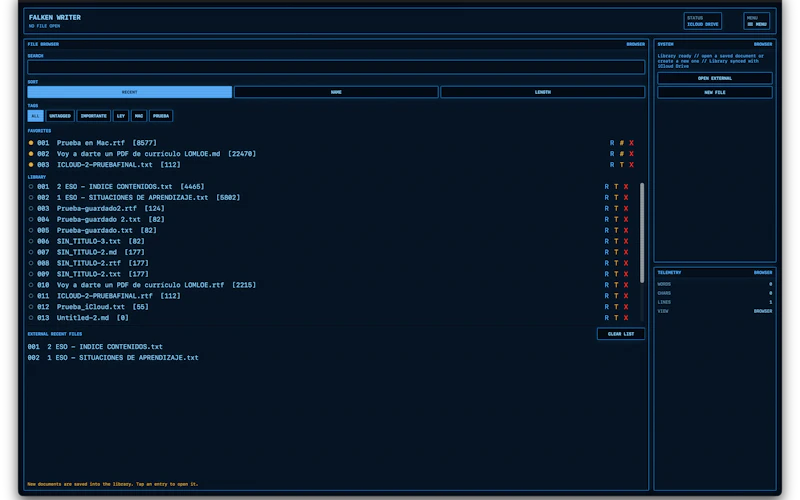Screen dimensions: 800x500
Task: Filter by PRUEBA tag
Action: point(161,116)
